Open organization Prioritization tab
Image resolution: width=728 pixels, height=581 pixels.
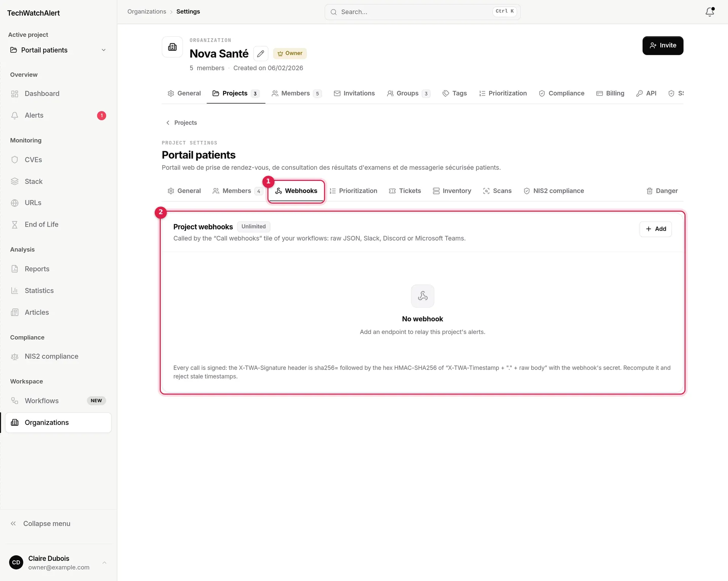[503, 93]
